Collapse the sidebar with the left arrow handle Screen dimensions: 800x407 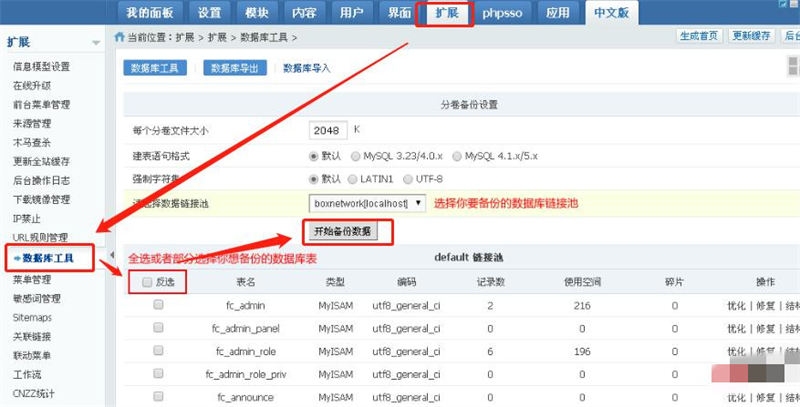111,255
